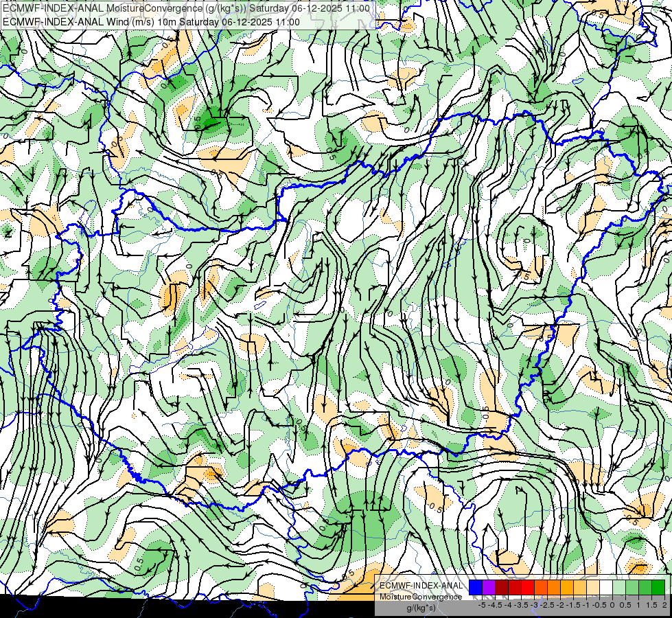Click the blue legend swatch
Image resolution: width=672 pixels, height=618 pixels.
[x=476, y=587]
